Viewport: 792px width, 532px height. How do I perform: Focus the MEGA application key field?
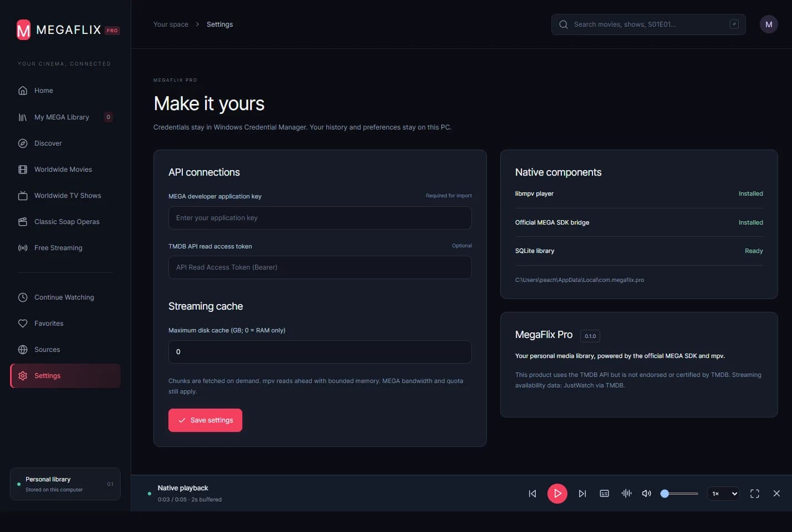(320, 218)
